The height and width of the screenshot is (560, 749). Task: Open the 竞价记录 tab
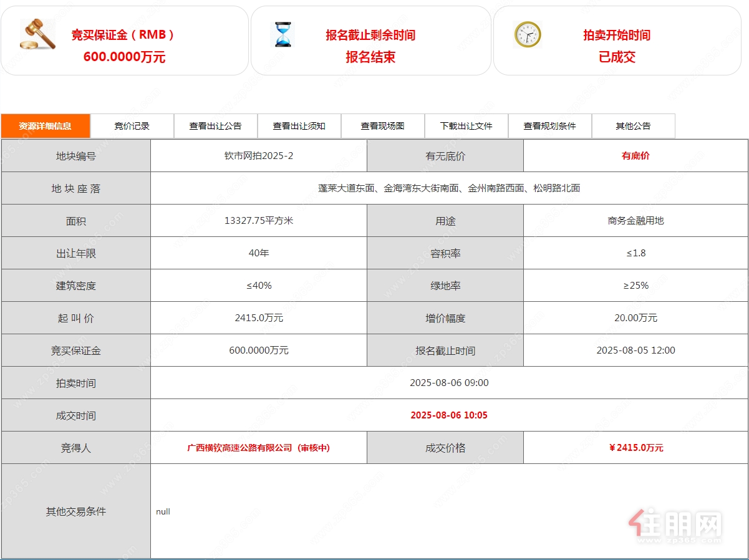coord(132,126)
